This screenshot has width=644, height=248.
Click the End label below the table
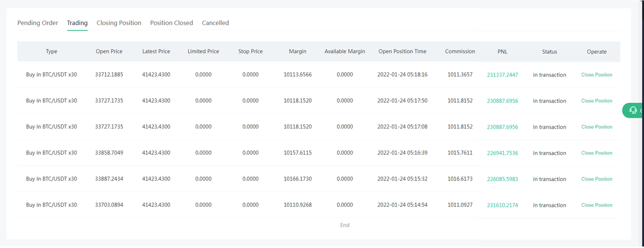coord(345,225)
